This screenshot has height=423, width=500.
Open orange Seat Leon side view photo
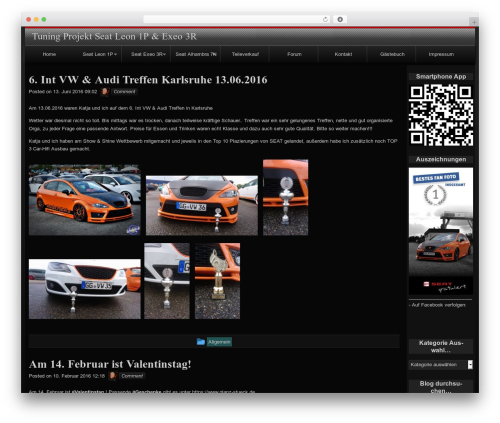coord(85,200)
